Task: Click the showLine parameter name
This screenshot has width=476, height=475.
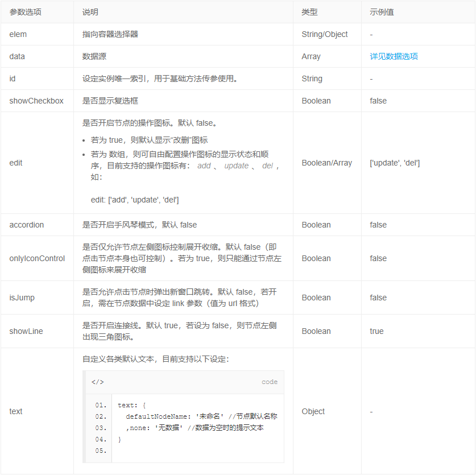Action: [26, 331]
